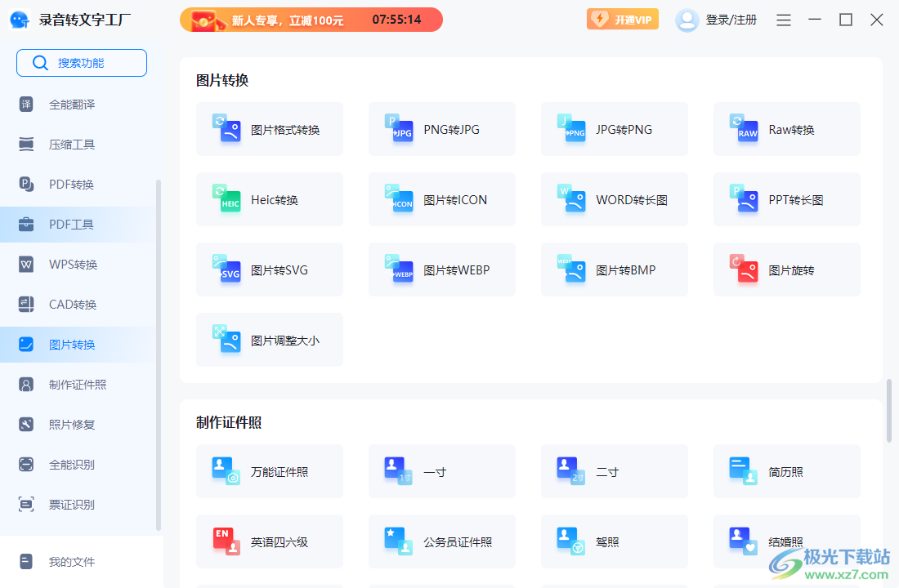Viewport: 899px width, 588px height.
Task: Click the 录音转文字工厂 app logo
Action: [20, 20]
